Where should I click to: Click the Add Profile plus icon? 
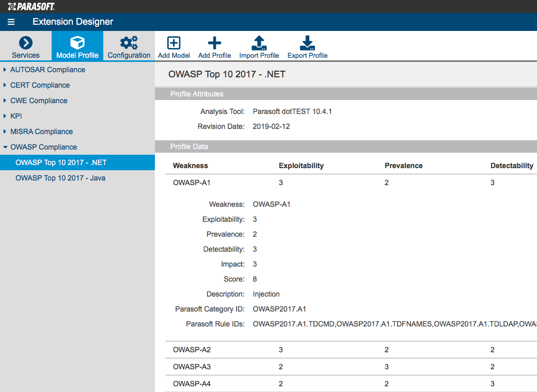point(214,43)
